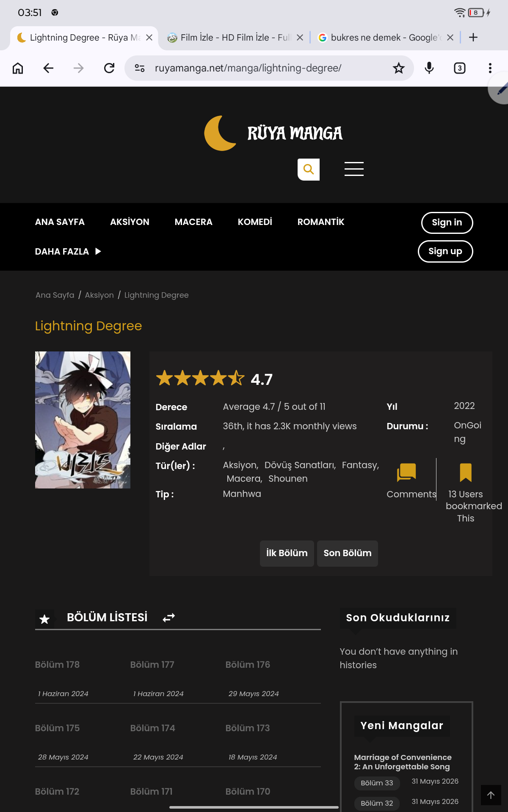Screen dimensions: 508x812
Task: Go back with the browser back arrow
Action: 48,68
